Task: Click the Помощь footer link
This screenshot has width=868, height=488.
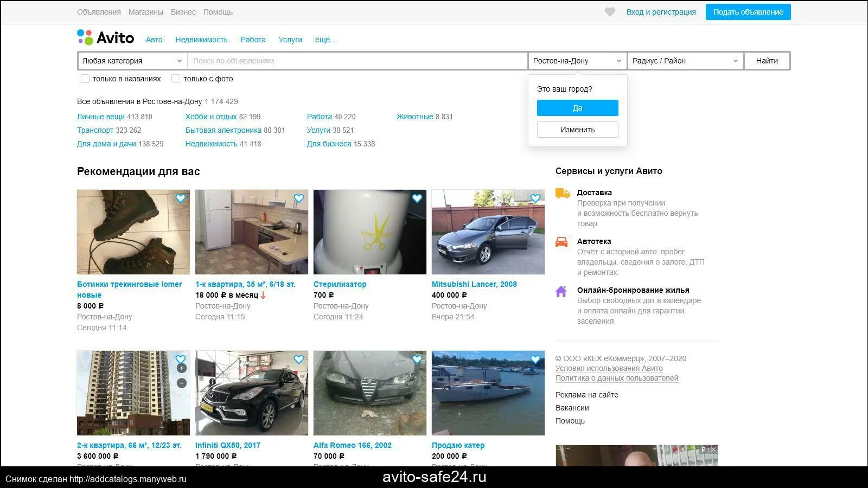Action: point(570,421)
